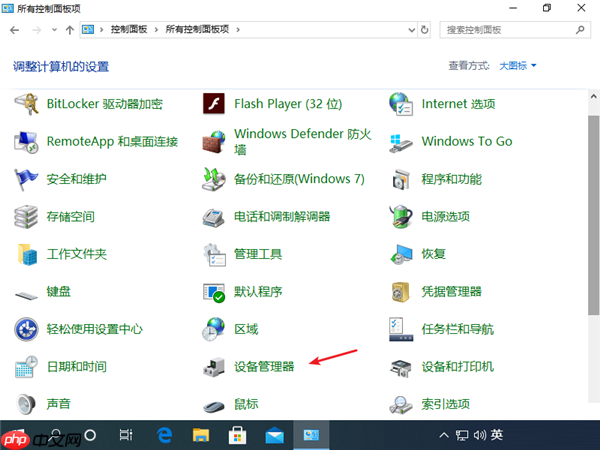Open the volume tray icon
Viewport: 600px width, 450px height.
(479, 435)
